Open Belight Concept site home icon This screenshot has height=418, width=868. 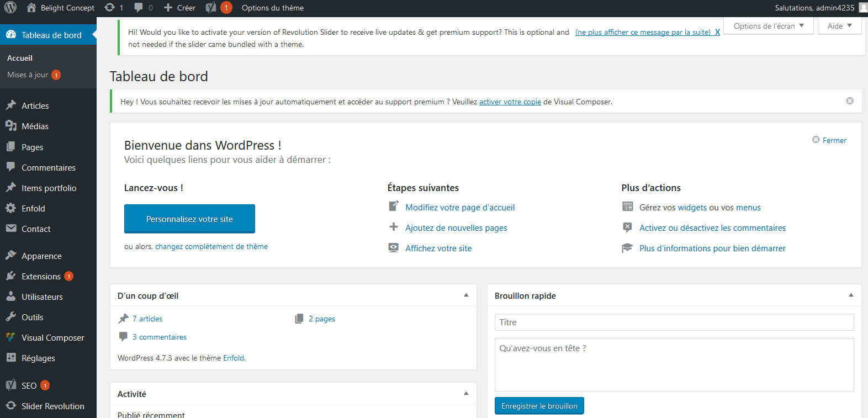coord(31,8)
